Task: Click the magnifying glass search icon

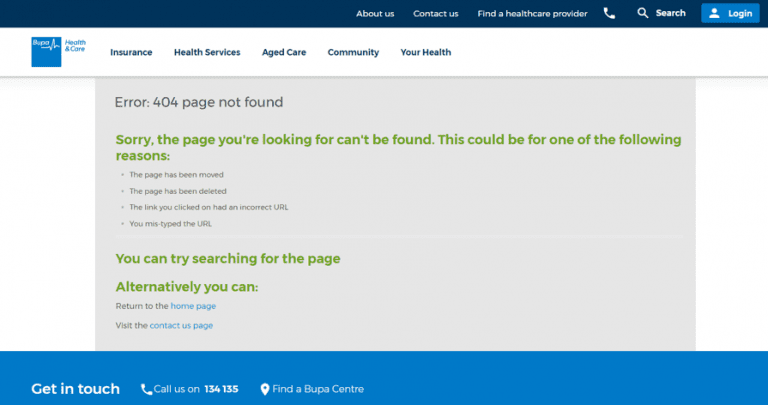Action: point(643,13)
